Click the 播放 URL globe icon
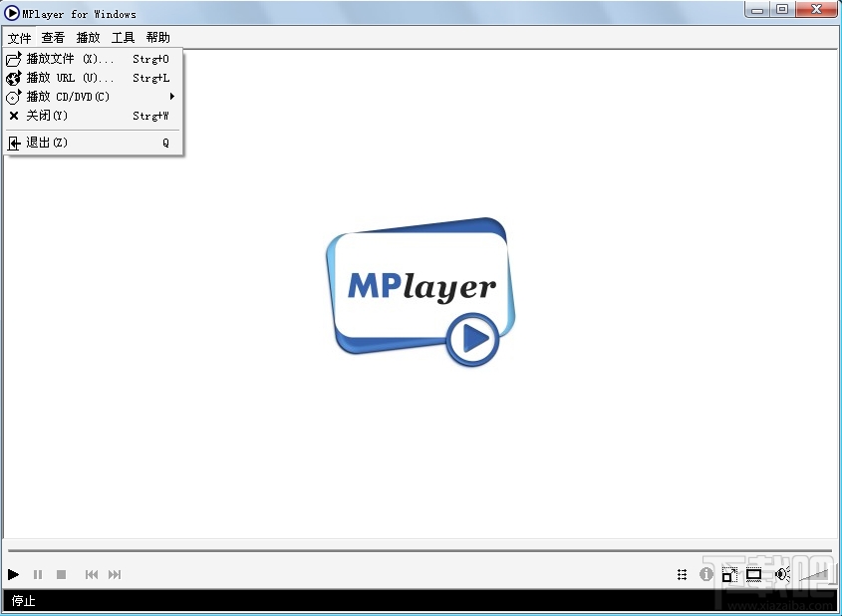Screen dimensions: 842x616 (x=14, y=78)
